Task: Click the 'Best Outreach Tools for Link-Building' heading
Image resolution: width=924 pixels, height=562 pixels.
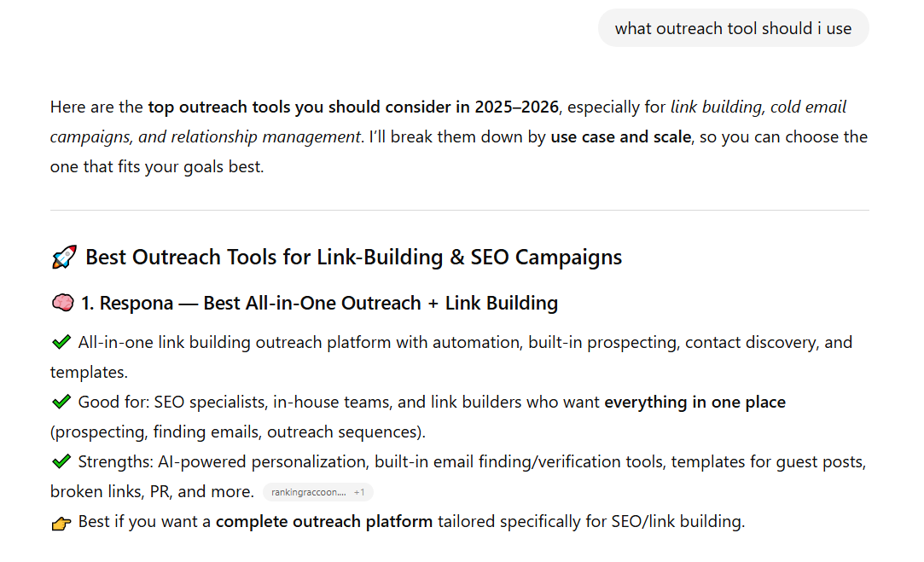Action: [353, 258]
